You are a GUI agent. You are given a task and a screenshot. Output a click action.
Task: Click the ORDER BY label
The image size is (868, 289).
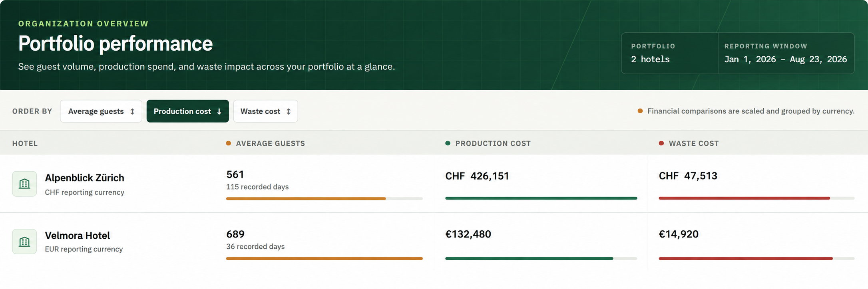pos(32,111)
